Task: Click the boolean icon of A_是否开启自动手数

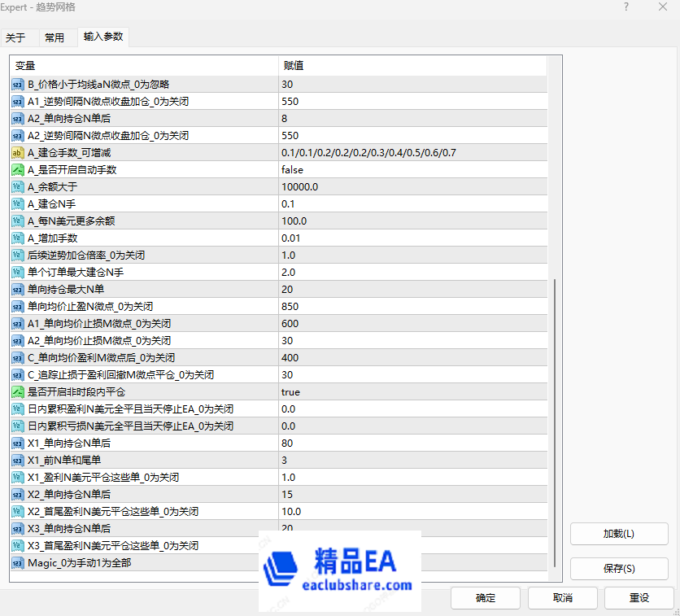Action: 18,170
